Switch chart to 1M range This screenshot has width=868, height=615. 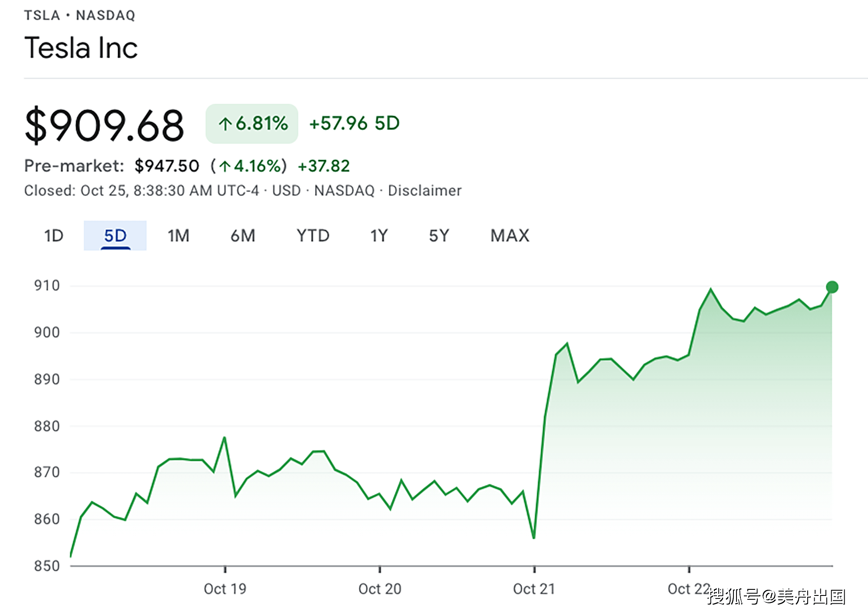(x=178, y=236)
